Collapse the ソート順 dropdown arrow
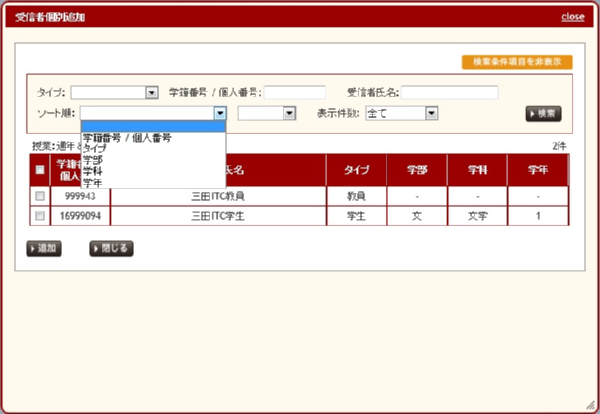600x414 pixels. click(220, 114)
